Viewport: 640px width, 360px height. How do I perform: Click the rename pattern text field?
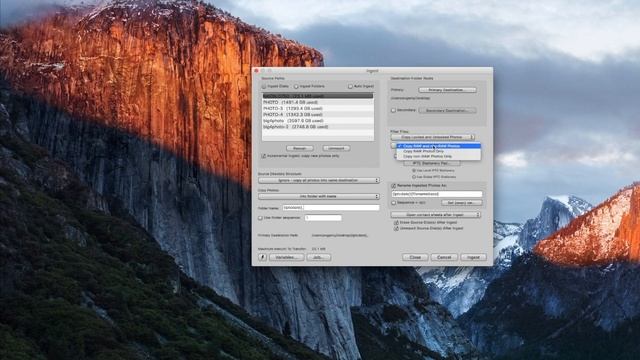(437, 194)
